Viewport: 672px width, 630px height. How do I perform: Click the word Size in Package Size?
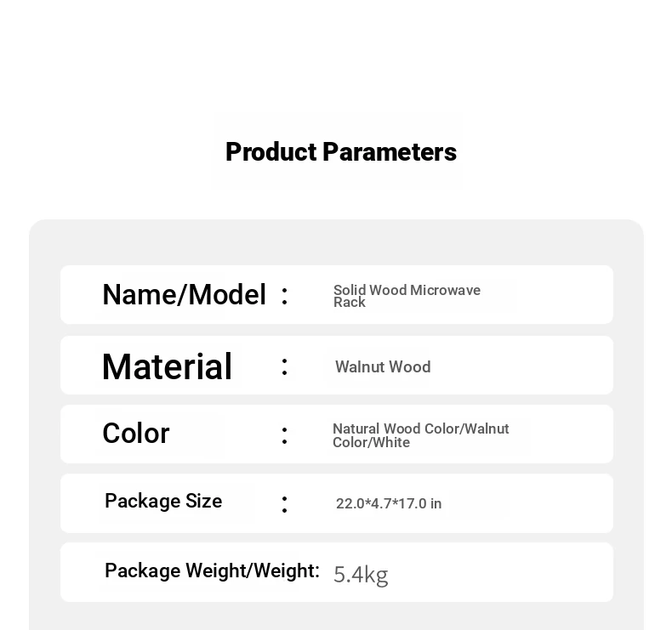pyautogui.click(x=203, y=501)
